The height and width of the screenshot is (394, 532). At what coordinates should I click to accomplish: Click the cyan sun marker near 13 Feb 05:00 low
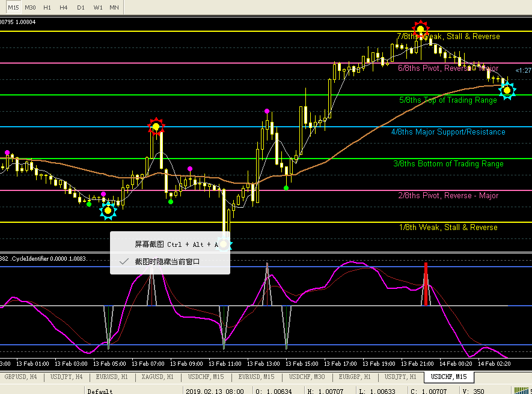(x=108, y=211)
